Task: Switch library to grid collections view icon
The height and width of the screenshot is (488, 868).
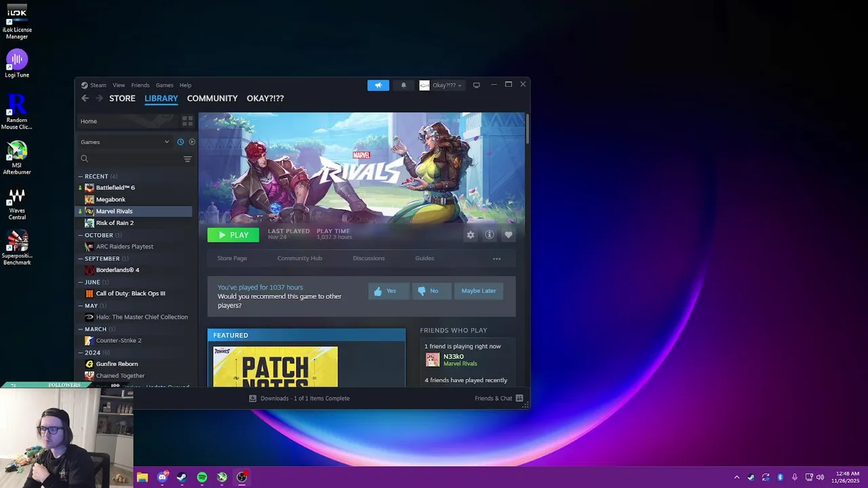Action: [x=187, y=121]
